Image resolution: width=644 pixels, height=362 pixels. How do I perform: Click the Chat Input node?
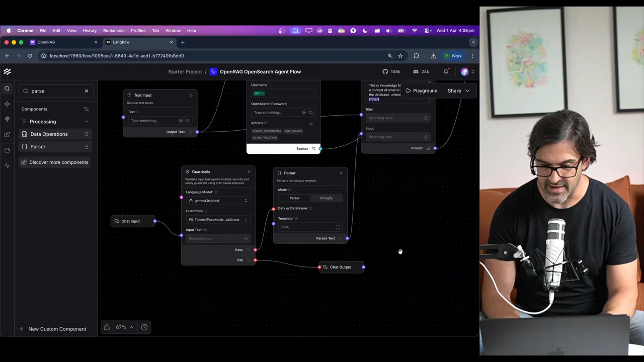(x=133, y=221)
